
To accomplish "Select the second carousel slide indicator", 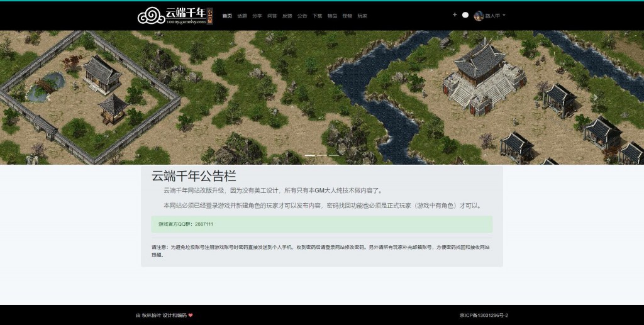I will click(322, 155).
